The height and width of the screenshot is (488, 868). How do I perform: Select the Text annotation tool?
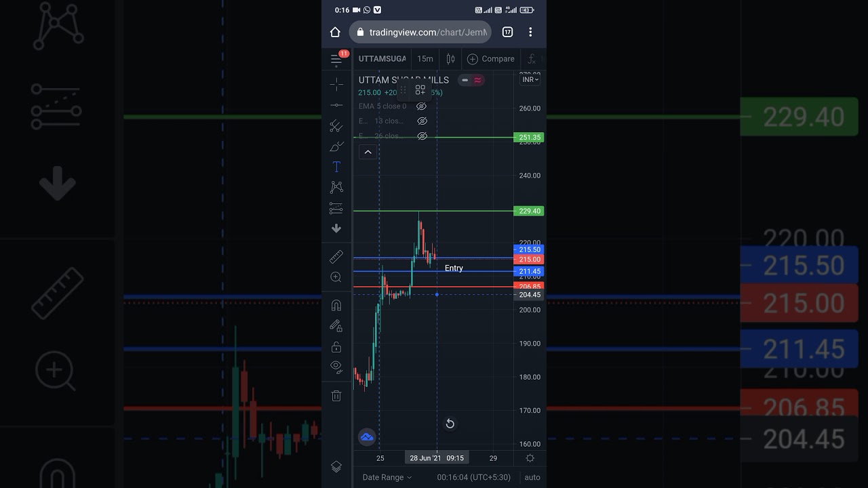pyautogui.click(x=336, y=167)
